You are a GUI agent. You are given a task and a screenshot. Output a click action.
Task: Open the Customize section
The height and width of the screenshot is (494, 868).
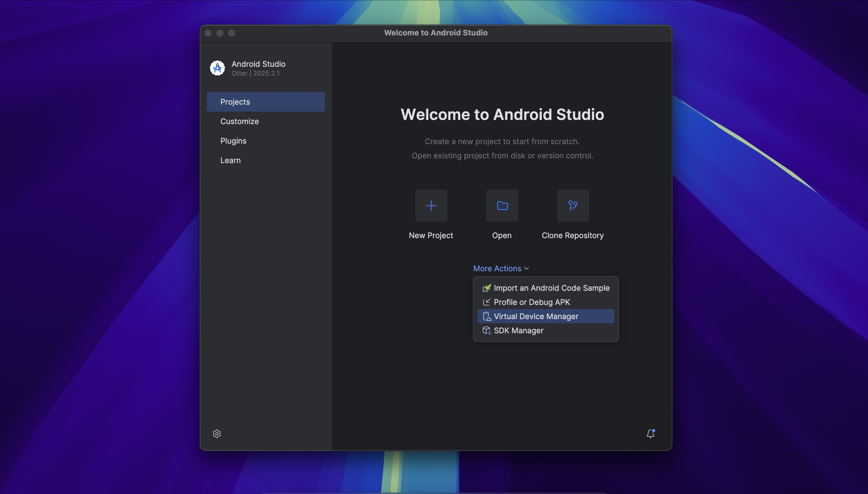266,121
